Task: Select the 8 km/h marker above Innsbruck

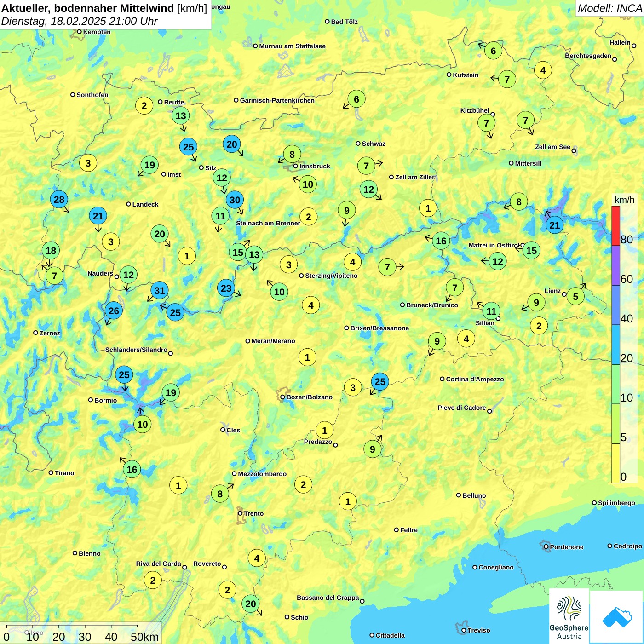Action: 292,154
